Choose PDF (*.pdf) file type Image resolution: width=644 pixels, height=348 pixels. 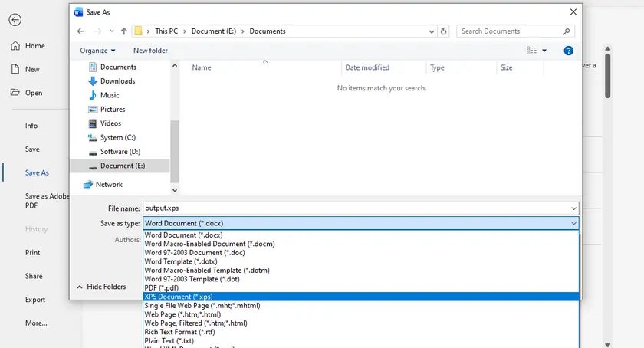click(361, 288)
